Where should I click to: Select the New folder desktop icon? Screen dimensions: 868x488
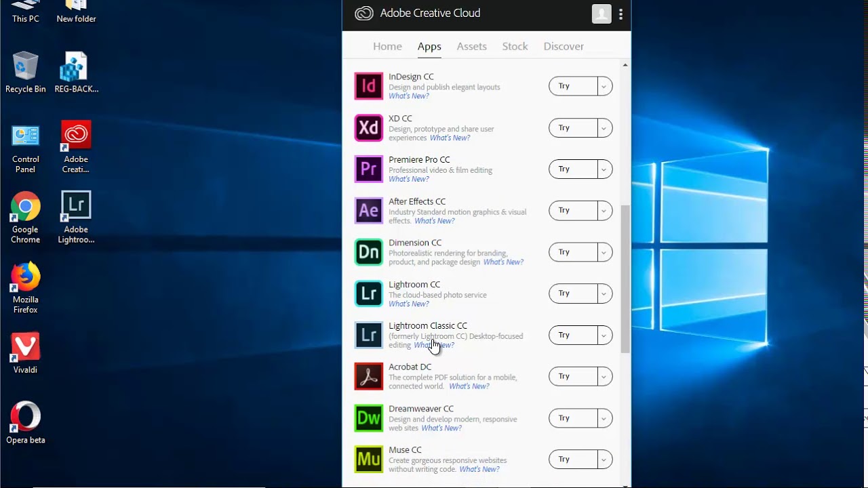click(x=76, y=12)
